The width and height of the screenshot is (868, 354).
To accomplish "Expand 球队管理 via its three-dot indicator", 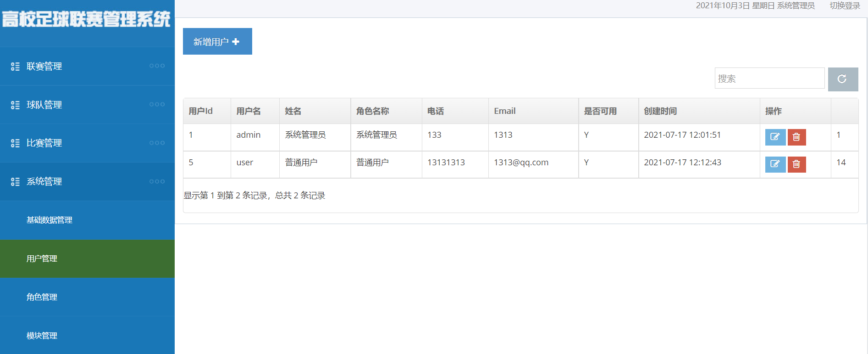I will pyautogui.click(x=157, y=104).
